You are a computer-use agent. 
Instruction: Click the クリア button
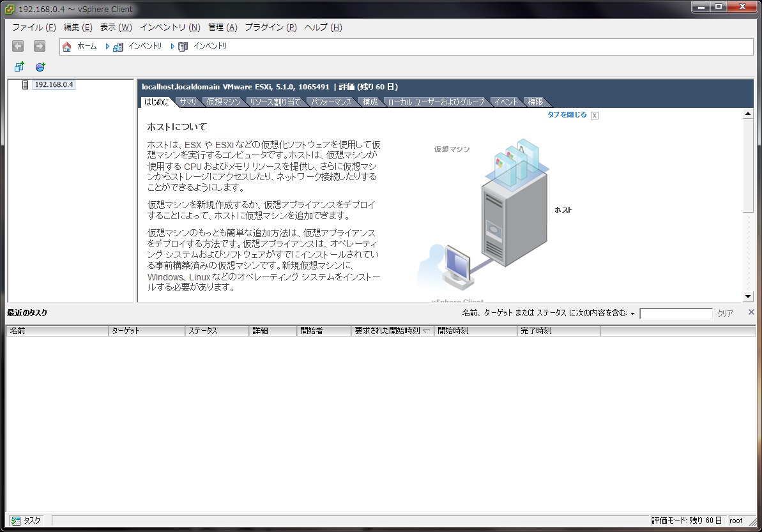point(725,314)
